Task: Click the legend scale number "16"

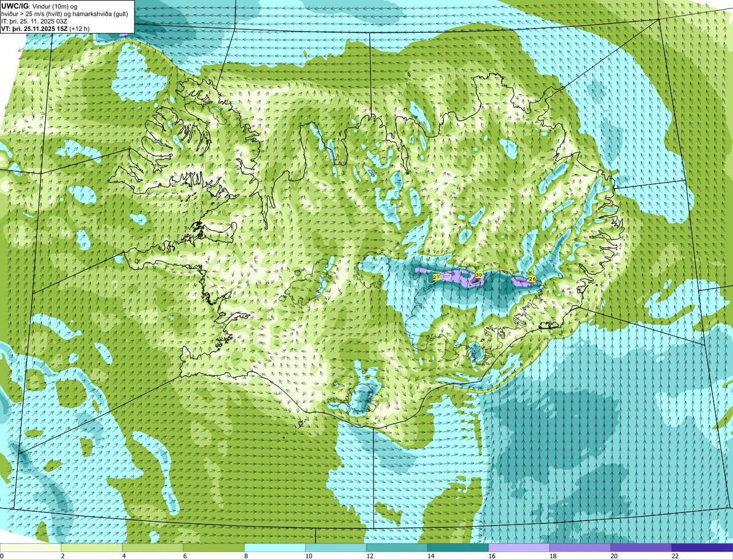Action: point(492,556)
